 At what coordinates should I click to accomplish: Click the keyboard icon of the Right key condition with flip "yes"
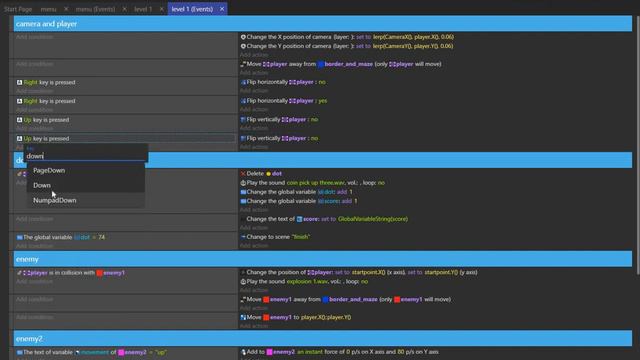(x=19, y=101)
